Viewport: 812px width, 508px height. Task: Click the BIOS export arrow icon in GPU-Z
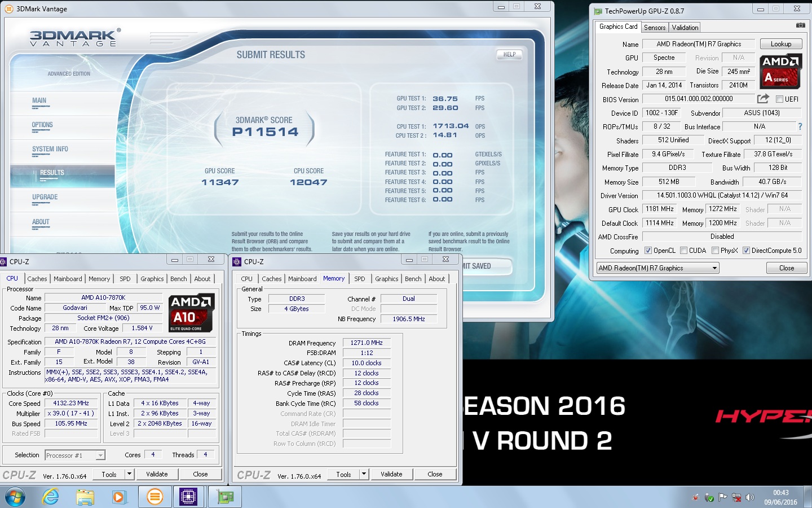coord(763,98)
